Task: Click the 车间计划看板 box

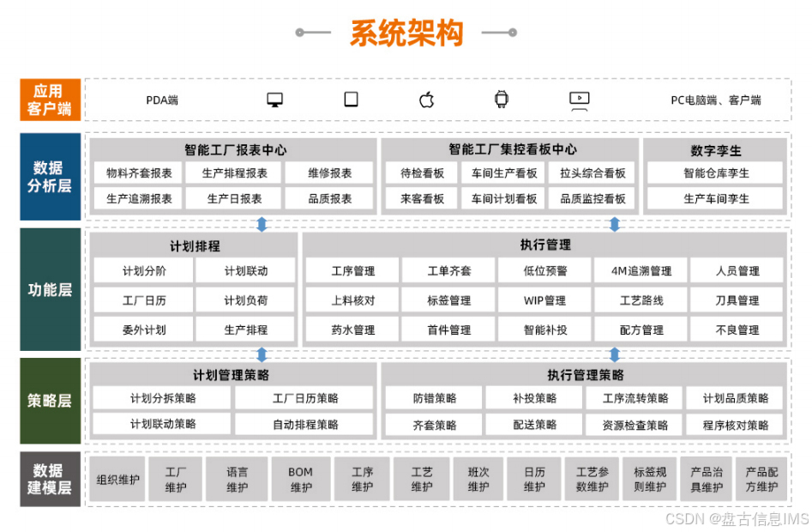Action: coord(504,198)
